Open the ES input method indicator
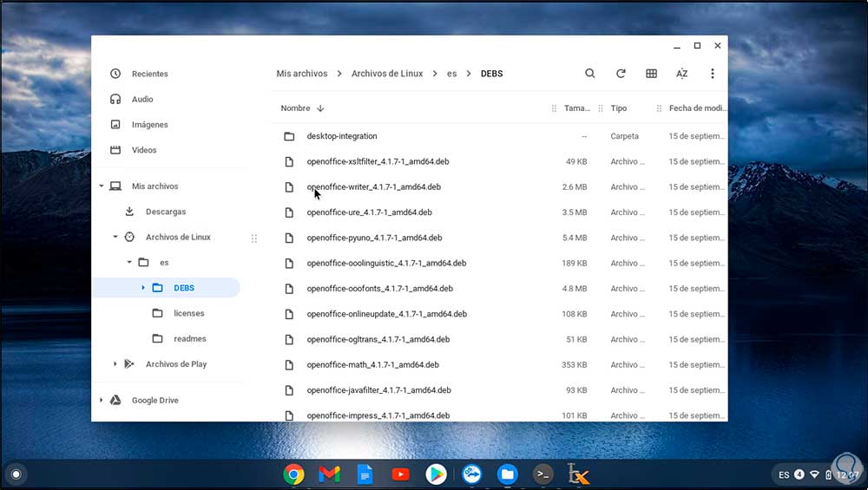 pos(784,475)
